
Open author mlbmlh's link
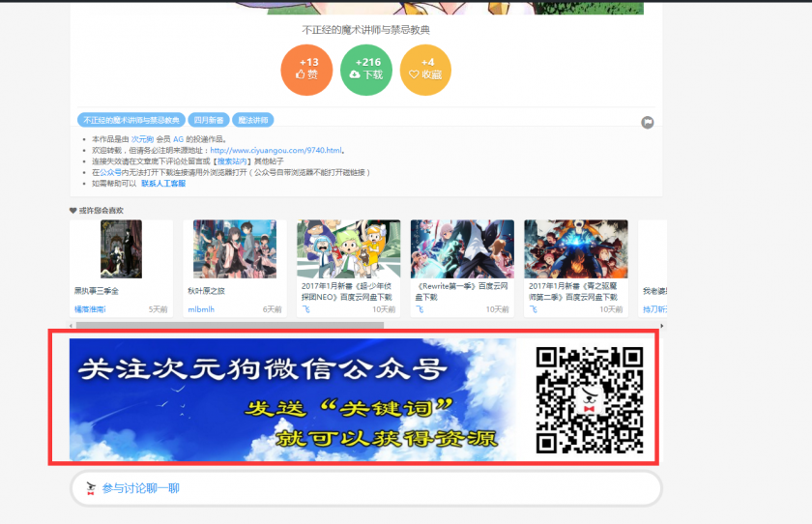201,309
